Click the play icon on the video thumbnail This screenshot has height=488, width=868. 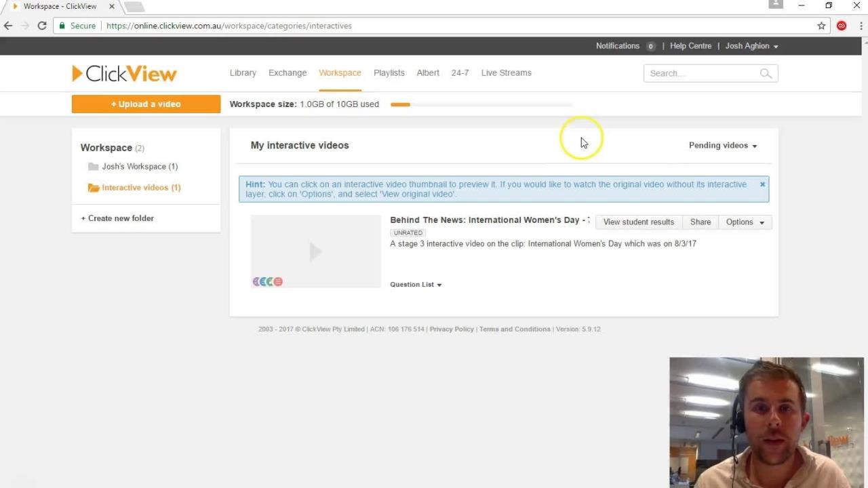coord(315,251)
